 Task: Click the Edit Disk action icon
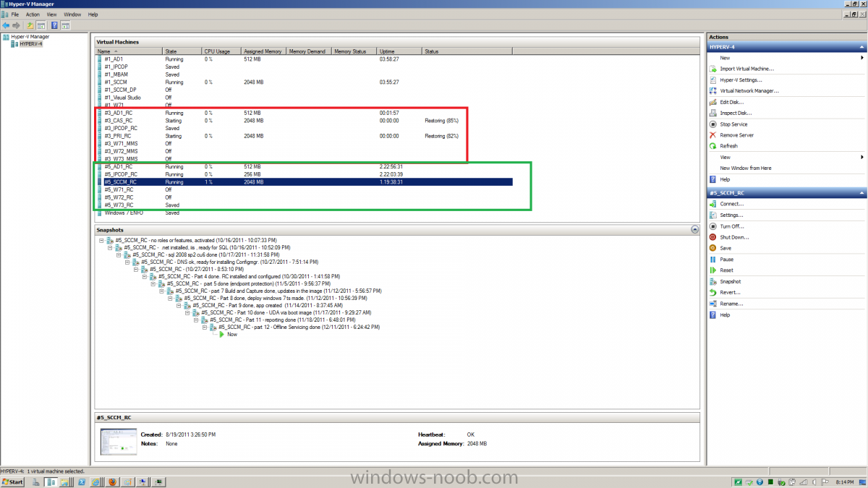(713, 102)
